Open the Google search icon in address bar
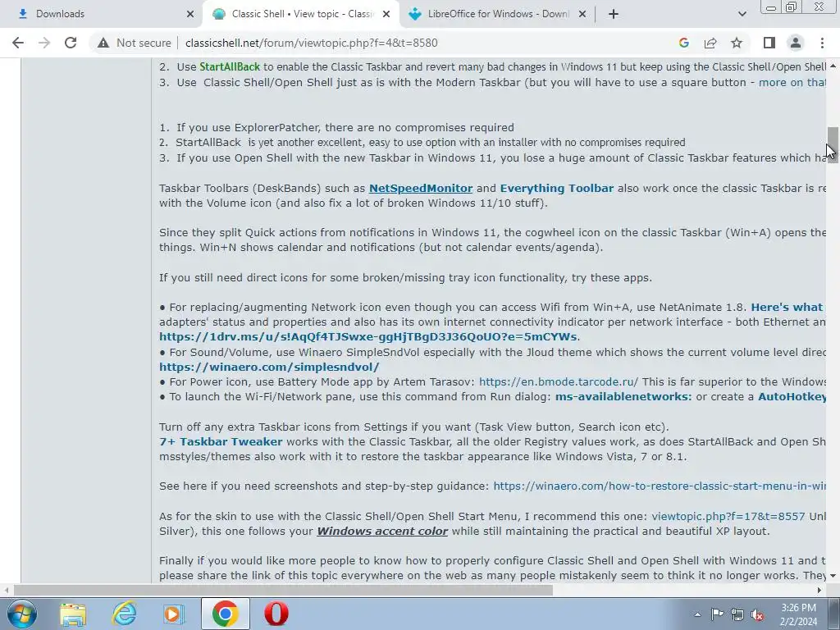This screenshot has width=840, height=630. (x=683, y=43)
